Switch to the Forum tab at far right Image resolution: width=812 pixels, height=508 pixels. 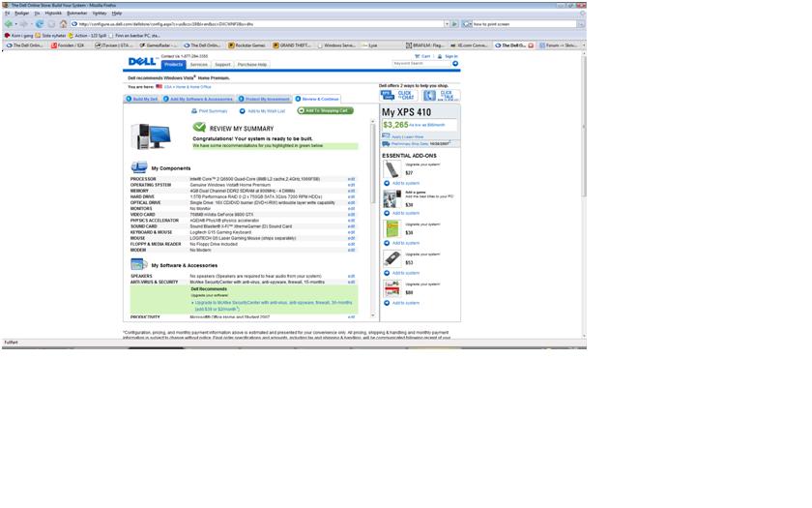pyautogui.click(x=559, y=45)
